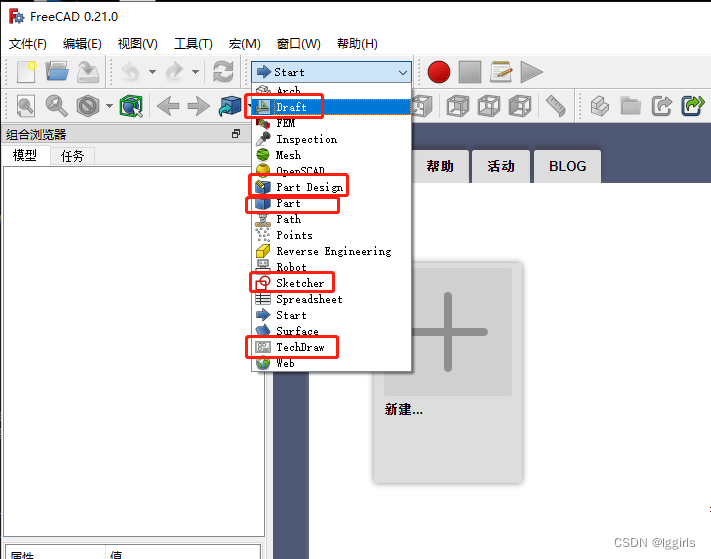The width and height of the screenshot is (711, 559).
Task: Open the 帮助(H) menu
Action: [357, 44]
